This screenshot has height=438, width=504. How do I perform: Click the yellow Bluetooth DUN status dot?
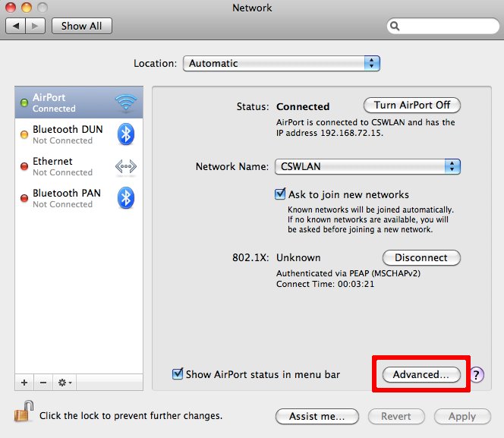[24, 134]
